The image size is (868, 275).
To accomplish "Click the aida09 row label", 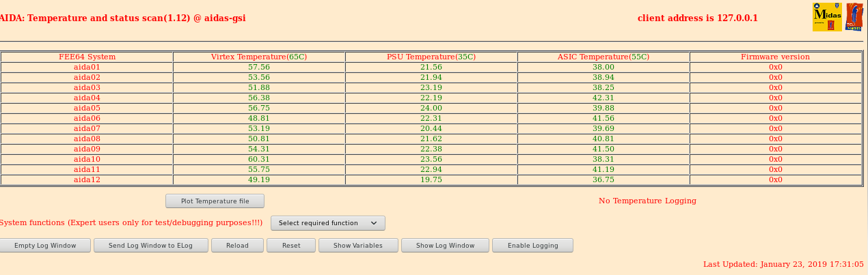I will pos(87,149).
